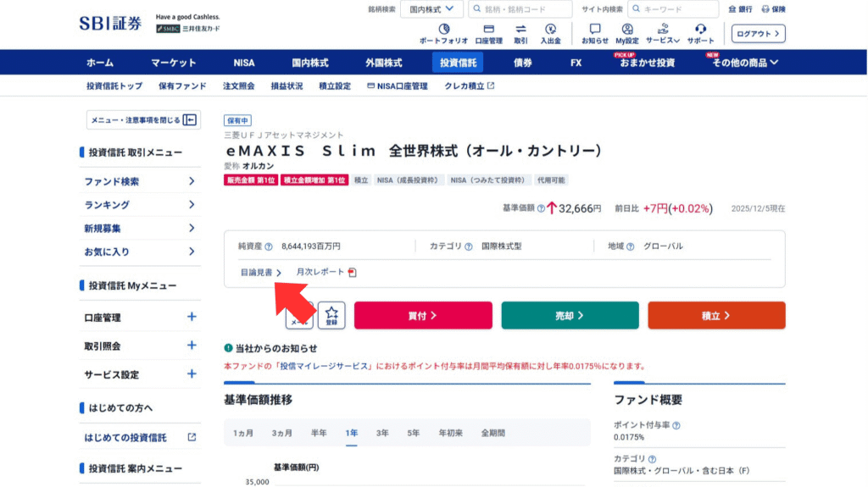This screenshot has width=868, height=487.
Task: Click the green 売却 button
Action: (570, 315)
